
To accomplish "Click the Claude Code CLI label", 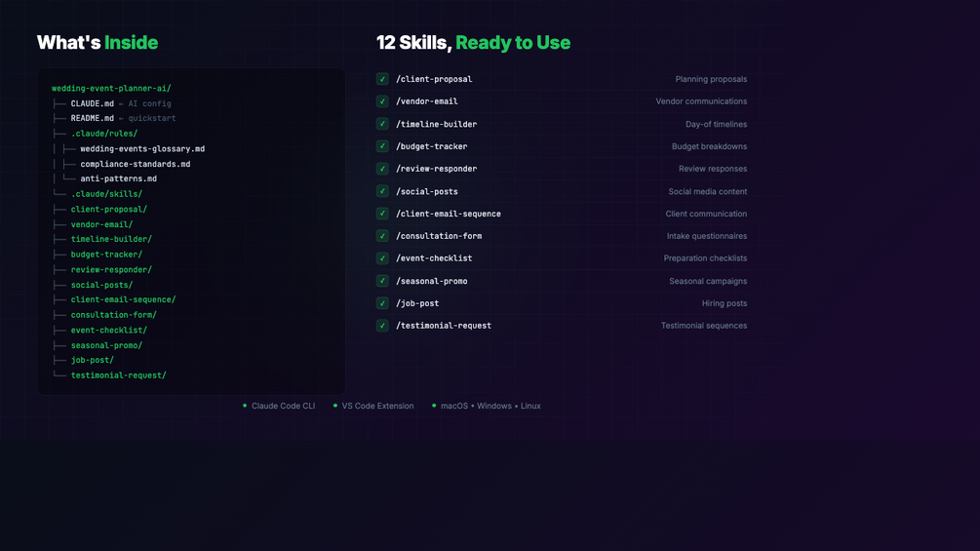I will [x=283, y=406].
